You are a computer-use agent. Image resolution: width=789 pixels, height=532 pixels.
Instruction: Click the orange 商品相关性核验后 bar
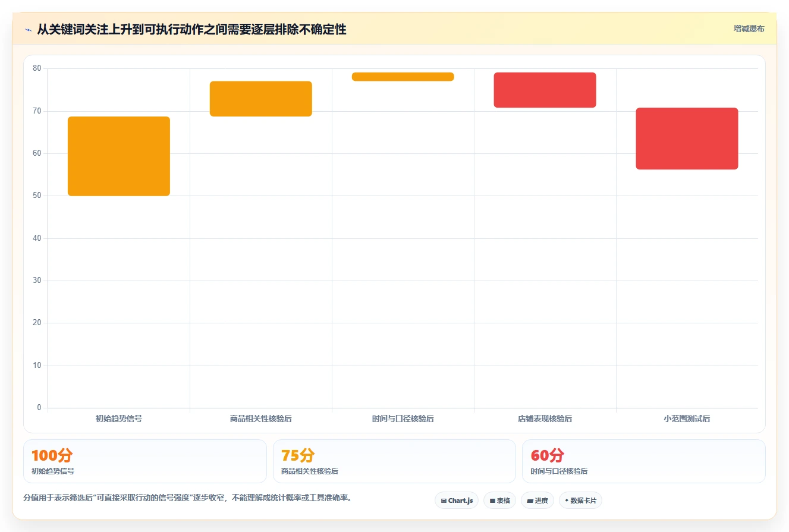(261, 99)
